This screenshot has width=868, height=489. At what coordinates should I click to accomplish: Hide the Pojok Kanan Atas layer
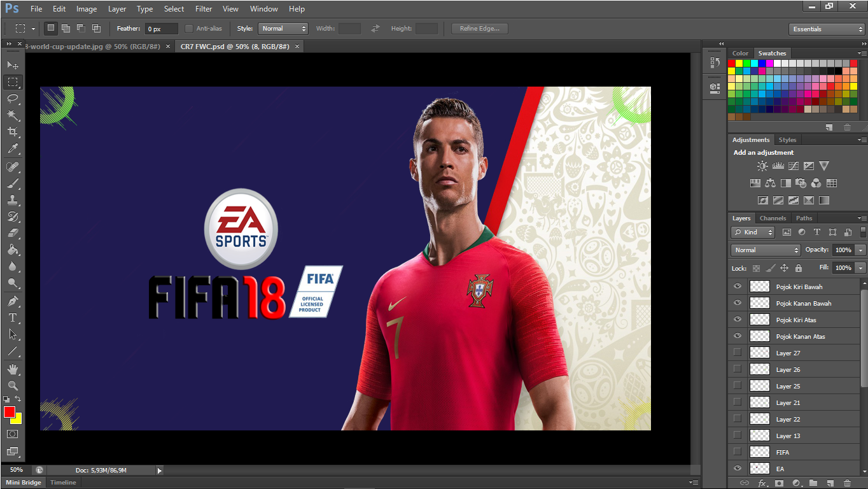[x=738, y=336]
